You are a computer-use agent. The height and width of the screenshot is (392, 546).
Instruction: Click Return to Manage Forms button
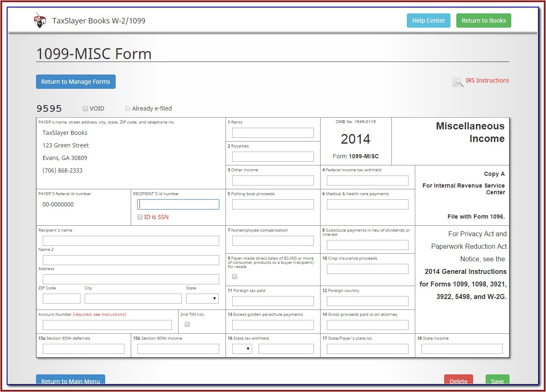(x=75, y=82)
